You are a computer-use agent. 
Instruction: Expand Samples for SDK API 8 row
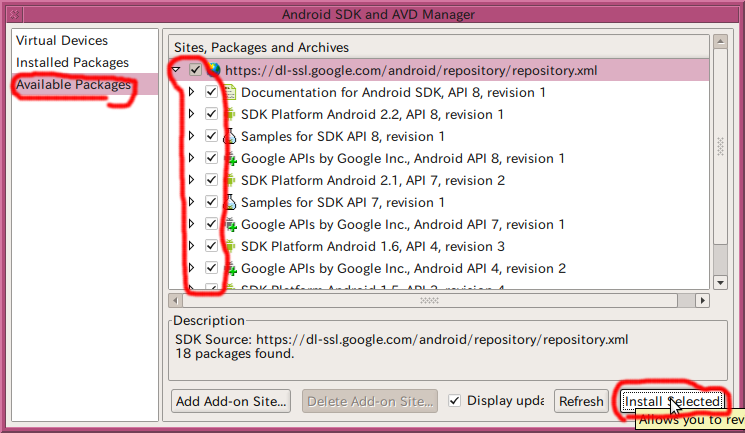click(191, 136)
